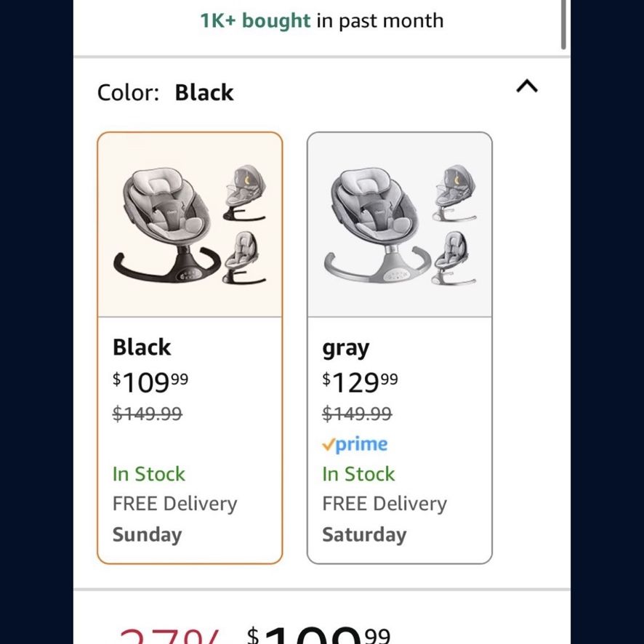Select the gray color option card
644x644 pixels.
pyautogui.click(x=399, y=348)
